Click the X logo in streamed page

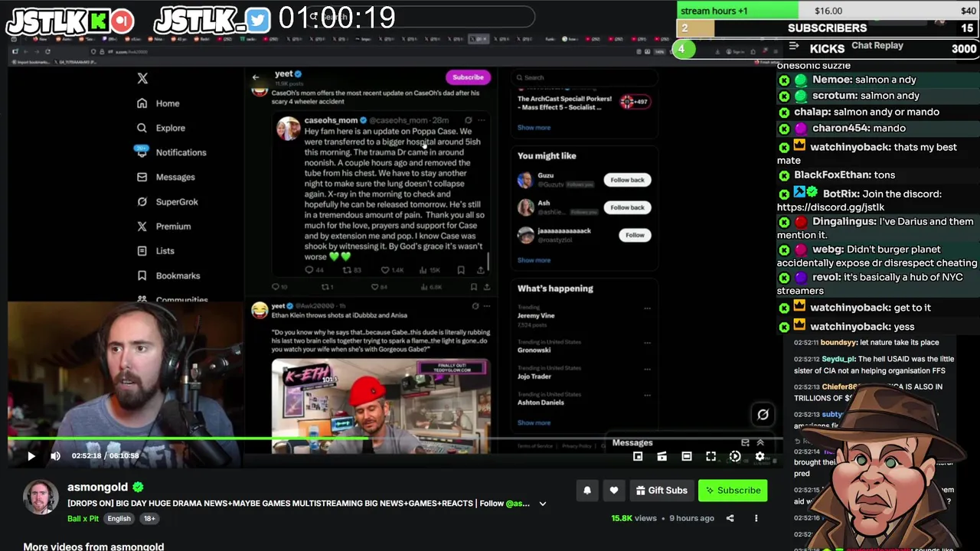coord(142,78)
